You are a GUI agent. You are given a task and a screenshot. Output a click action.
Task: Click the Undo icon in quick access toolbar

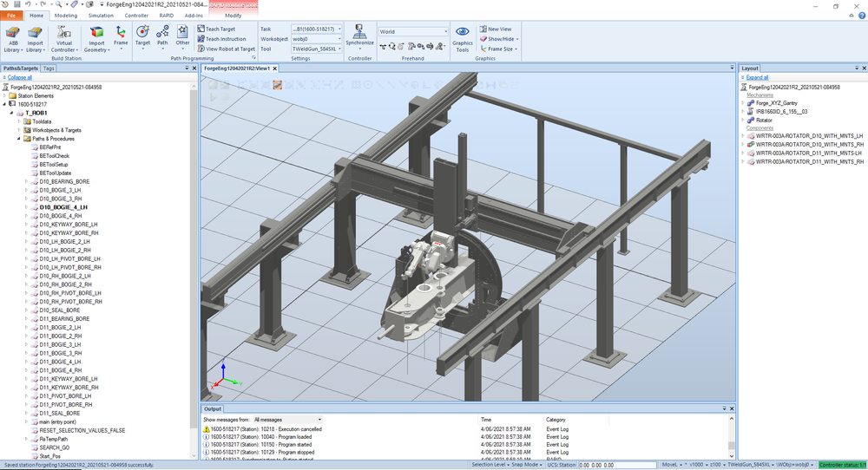click(28, 4)
